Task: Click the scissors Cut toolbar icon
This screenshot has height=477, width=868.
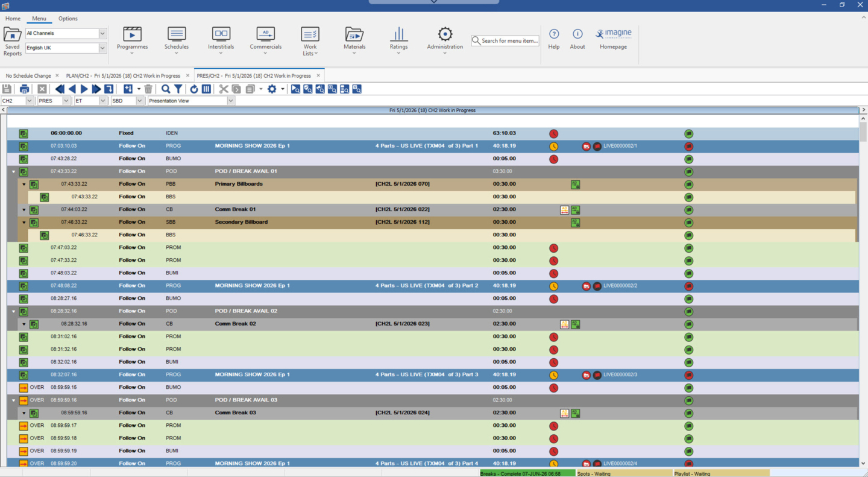Action: (224, 89)
